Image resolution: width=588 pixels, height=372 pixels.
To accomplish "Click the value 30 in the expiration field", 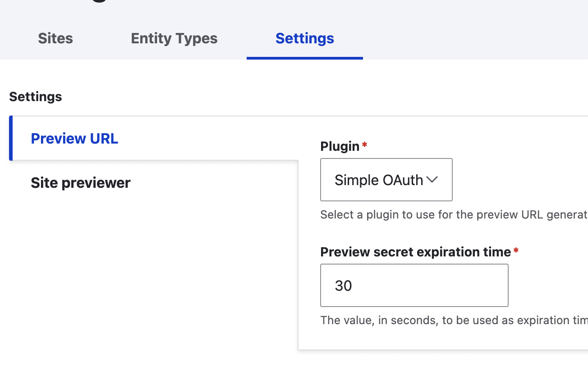I will (344, 286).
